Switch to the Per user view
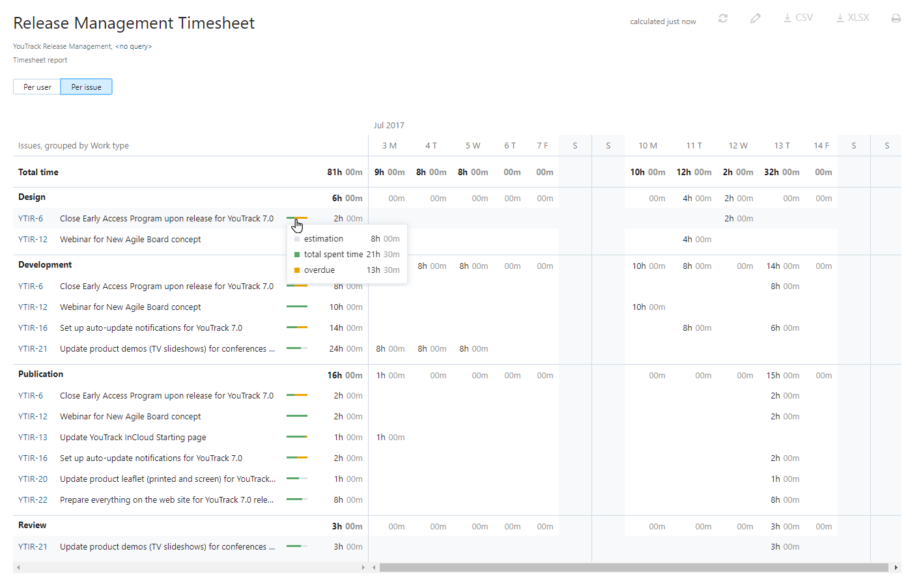This screenshot has width=921, height=588. [x=36, y=87]
